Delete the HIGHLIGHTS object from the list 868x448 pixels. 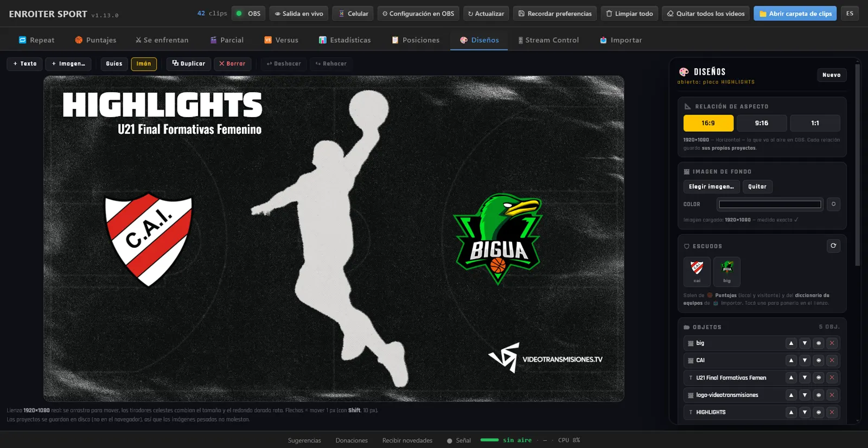tap(832, 413)
